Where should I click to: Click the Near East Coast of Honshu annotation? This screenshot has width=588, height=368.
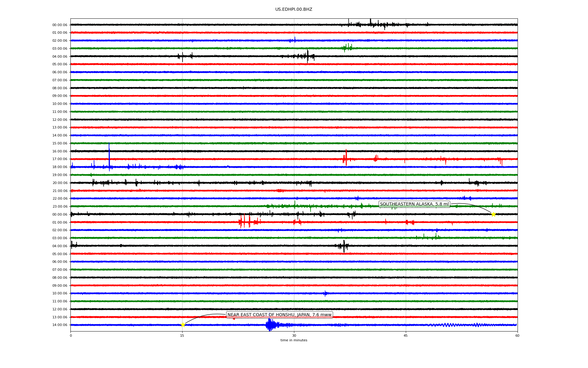[279, 315]
